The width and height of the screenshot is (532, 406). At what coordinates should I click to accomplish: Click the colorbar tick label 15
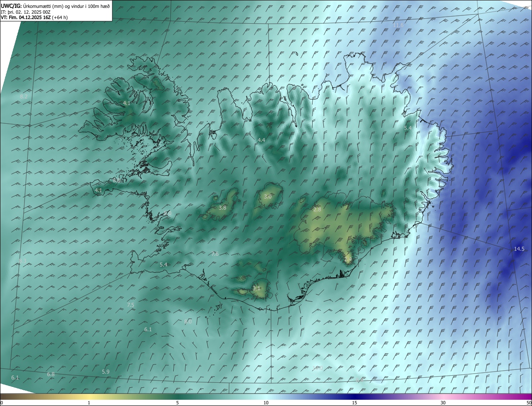(355, 403)
